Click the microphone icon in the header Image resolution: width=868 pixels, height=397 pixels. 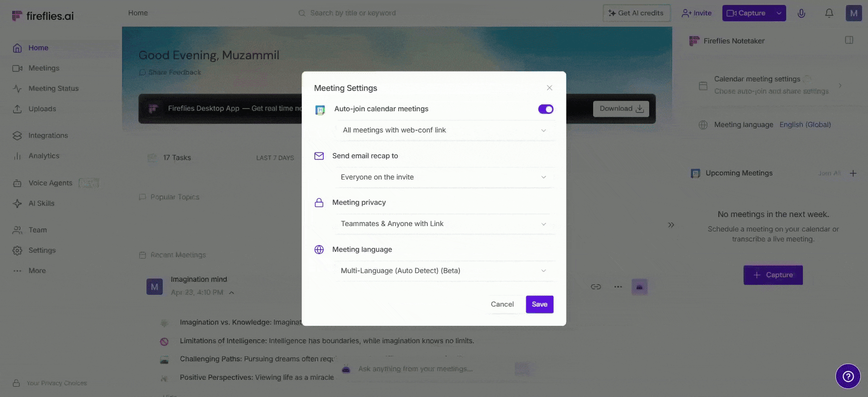[801, 13]
